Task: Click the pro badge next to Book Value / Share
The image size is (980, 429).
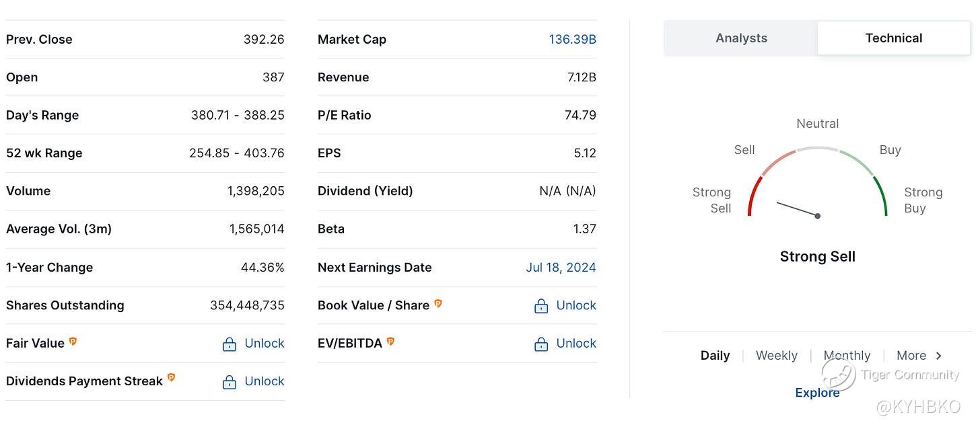Action: (438, 303)
